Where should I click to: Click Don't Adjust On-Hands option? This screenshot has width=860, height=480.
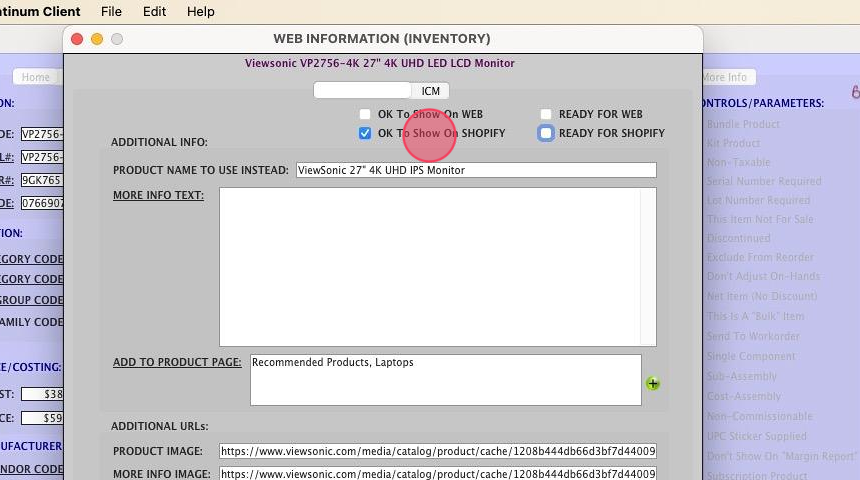coord(763,276)
